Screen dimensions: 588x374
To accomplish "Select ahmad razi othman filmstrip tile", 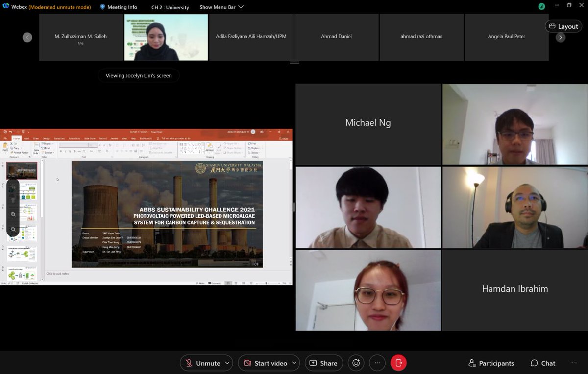I will coord(421,37).
